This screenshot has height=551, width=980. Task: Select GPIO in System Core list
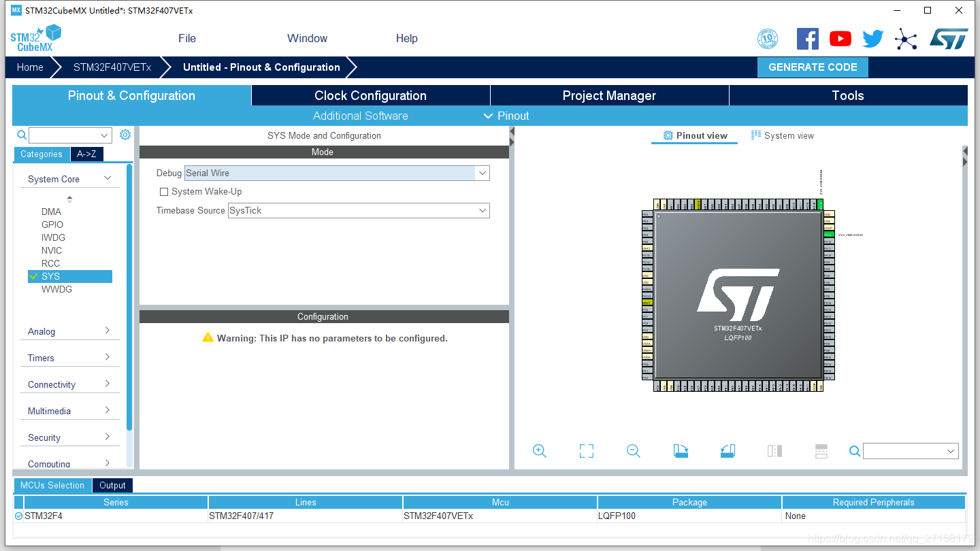[52, 224]
